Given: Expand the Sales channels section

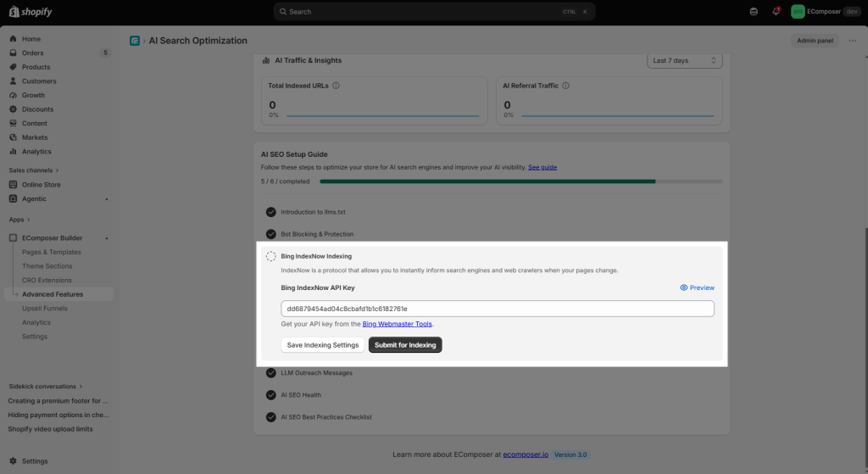Looking at the screenshot, I should (34, 170).
